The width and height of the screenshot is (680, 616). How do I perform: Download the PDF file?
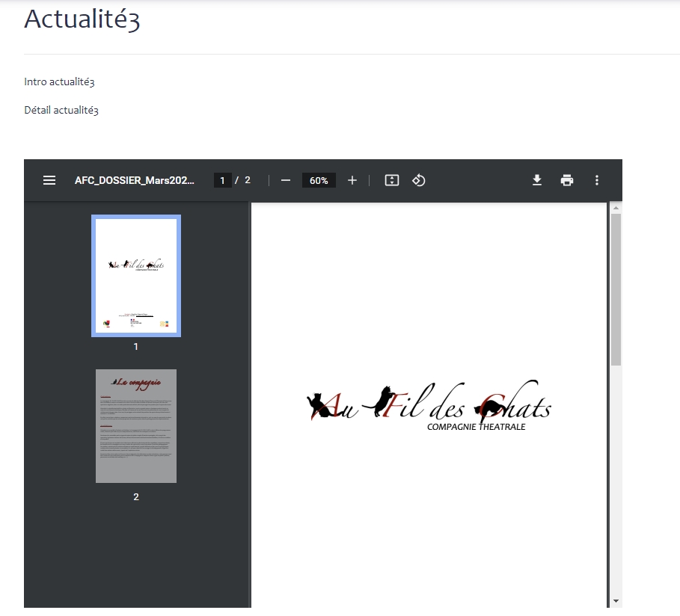(537, 180)
